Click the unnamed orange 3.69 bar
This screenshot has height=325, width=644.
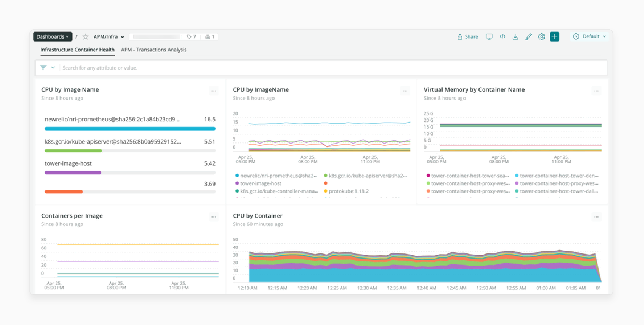[x=64, y=191]
